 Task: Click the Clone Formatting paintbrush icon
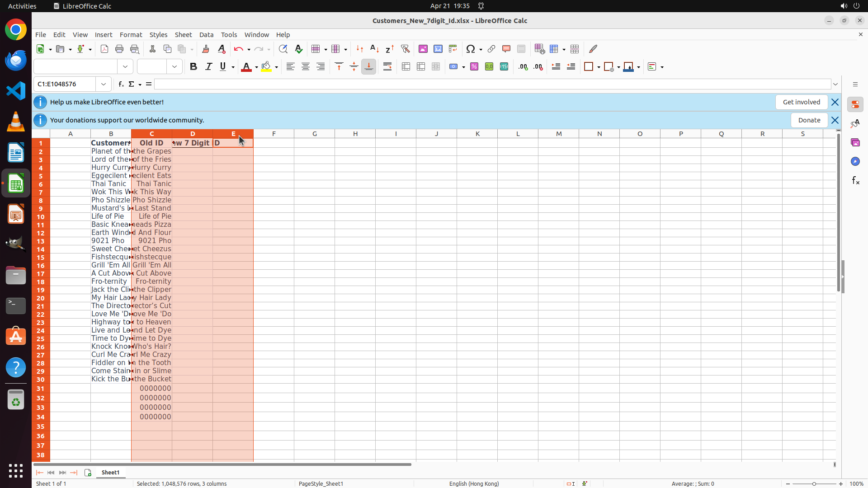(205, 49)
